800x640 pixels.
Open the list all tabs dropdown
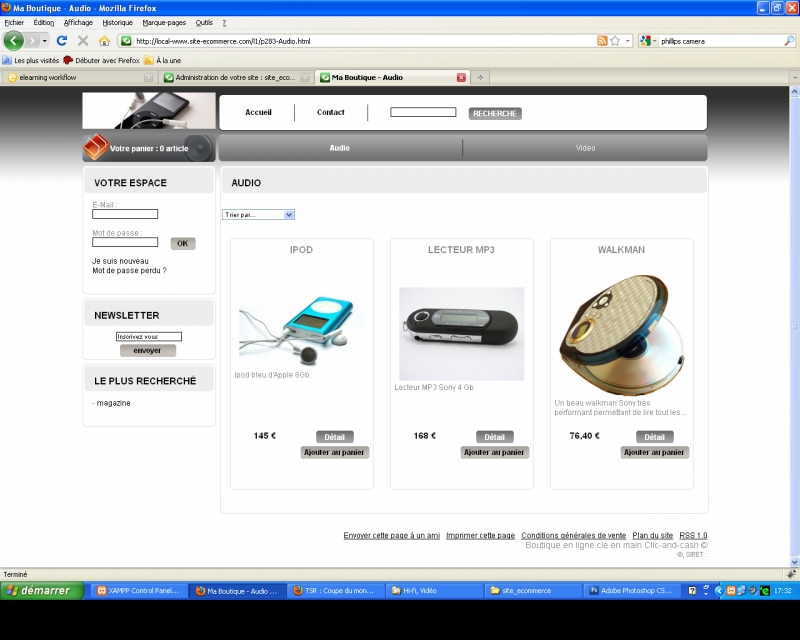(794, 78)
